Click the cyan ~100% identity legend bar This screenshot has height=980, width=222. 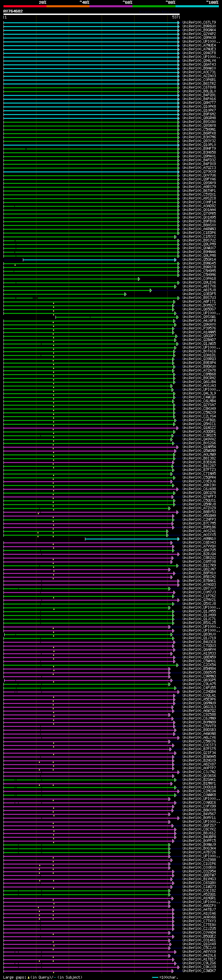point(197,6)
